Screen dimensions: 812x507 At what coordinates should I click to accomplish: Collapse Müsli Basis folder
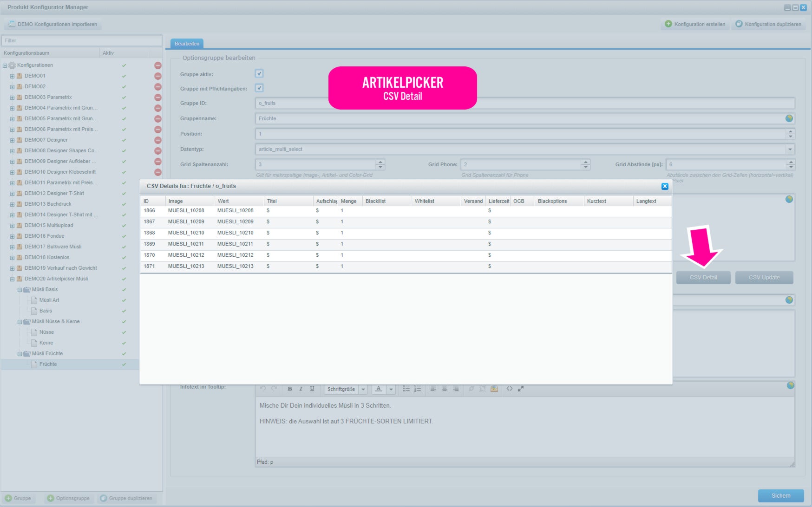pos(20,290)
